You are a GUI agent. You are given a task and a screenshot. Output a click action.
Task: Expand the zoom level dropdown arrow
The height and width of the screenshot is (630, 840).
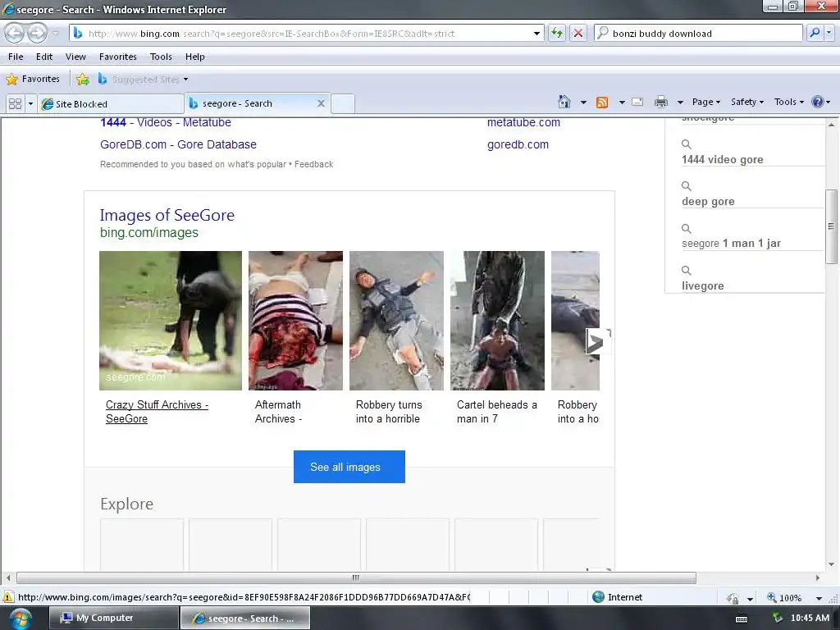click(x=819, y=598)
